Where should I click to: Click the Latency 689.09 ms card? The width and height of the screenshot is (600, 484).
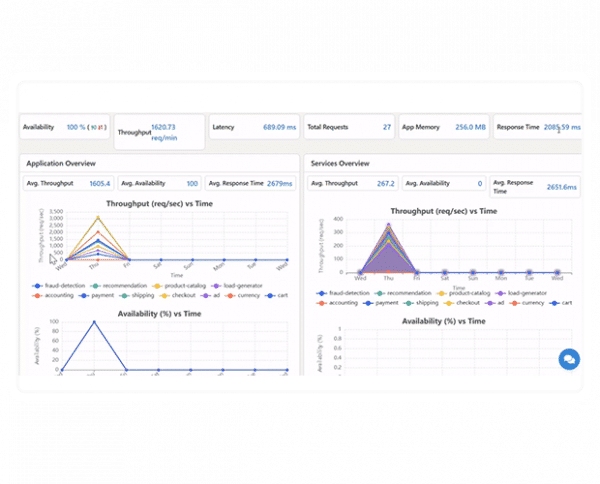click(x=254, y=127)
